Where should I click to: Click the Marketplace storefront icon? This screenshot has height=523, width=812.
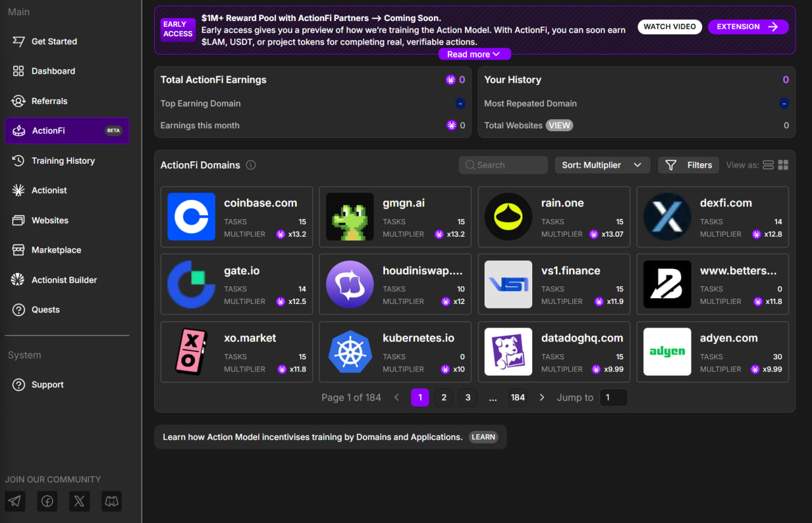coord(18,250)
